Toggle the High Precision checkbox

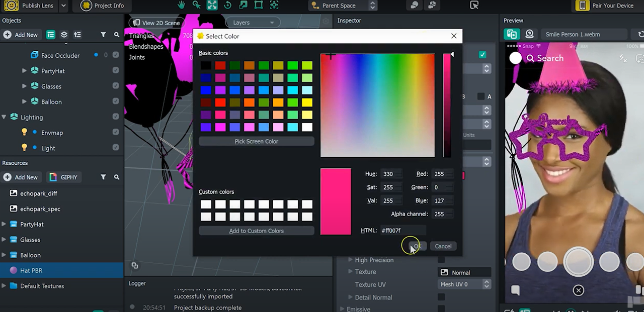point(441,260)
